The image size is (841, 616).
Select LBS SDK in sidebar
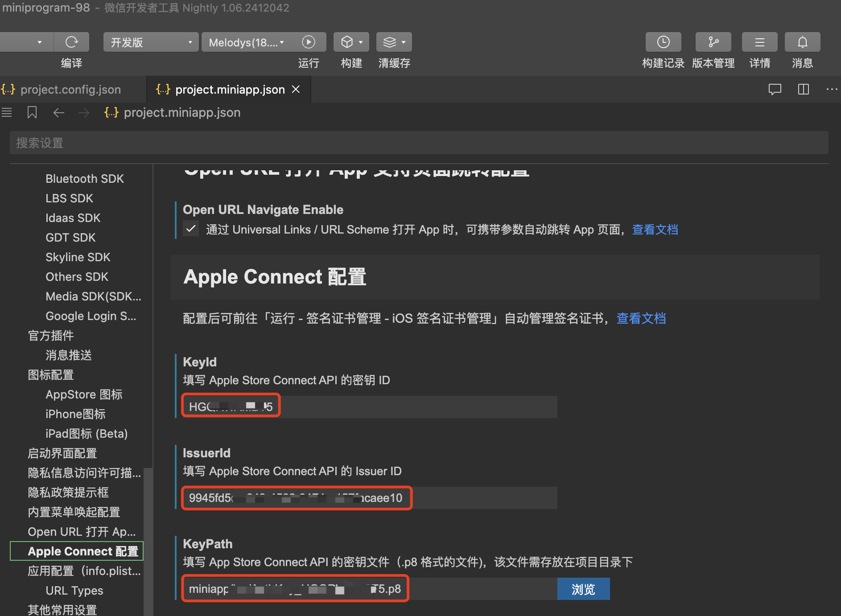70,198
